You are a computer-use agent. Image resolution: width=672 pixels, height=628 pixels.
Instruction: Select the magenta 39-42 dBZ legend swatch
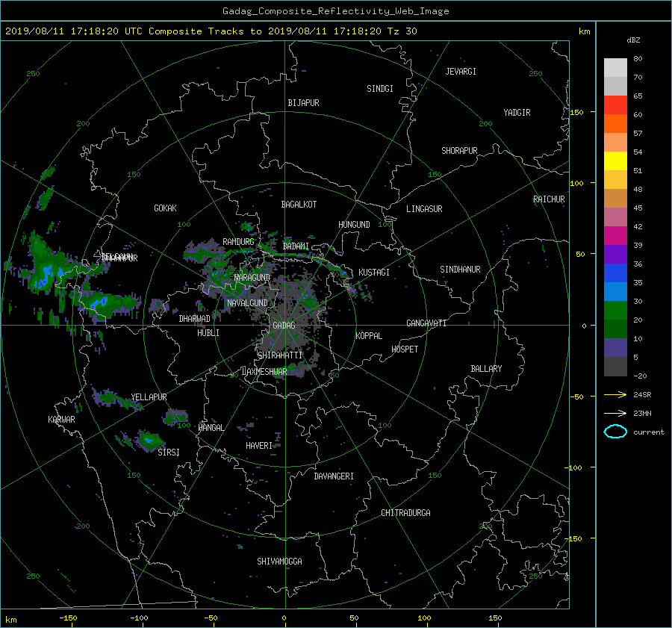(615, 235)
